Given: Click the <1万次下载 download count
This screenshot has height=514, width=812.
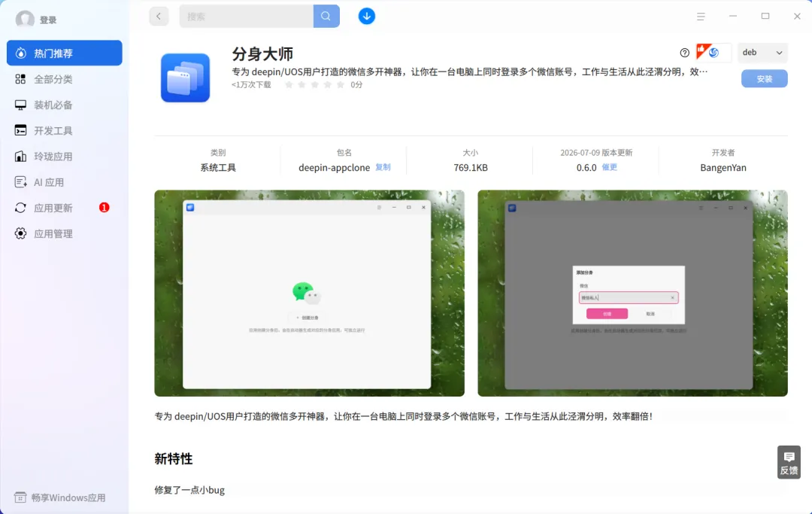Looking at the screenshot, I should [x=251, y=84].
